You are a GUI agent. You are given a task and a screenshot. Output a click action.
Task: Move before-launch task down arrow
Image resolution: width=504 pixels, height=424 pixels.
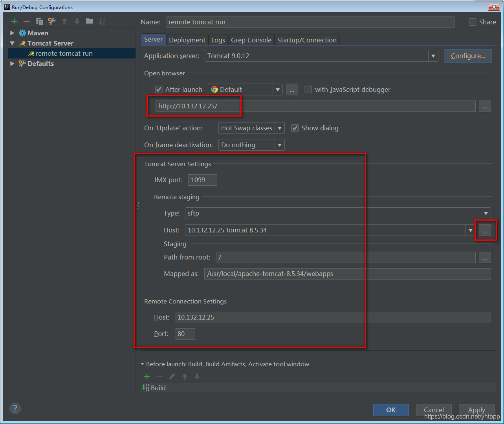(197, 376)
